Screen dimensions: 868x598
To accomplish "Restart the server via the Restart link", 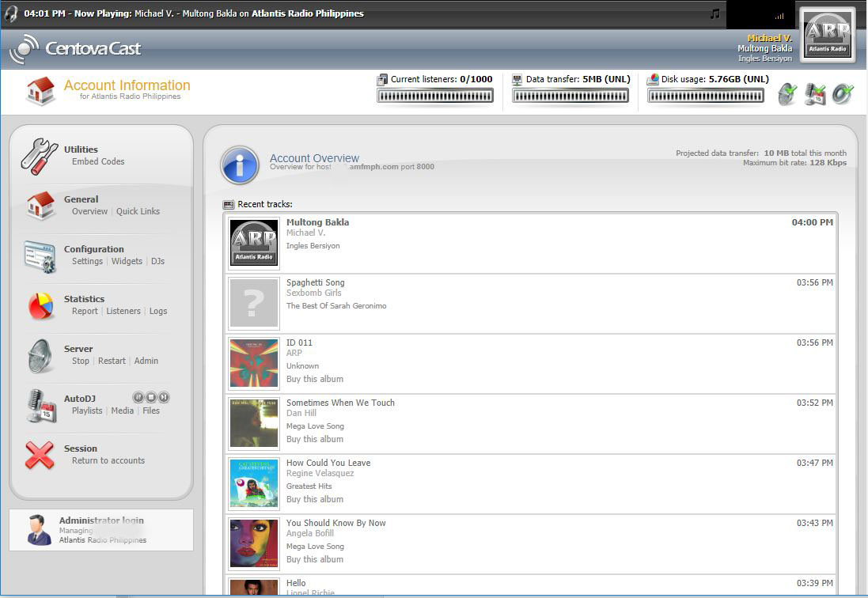I will [112, 361].
